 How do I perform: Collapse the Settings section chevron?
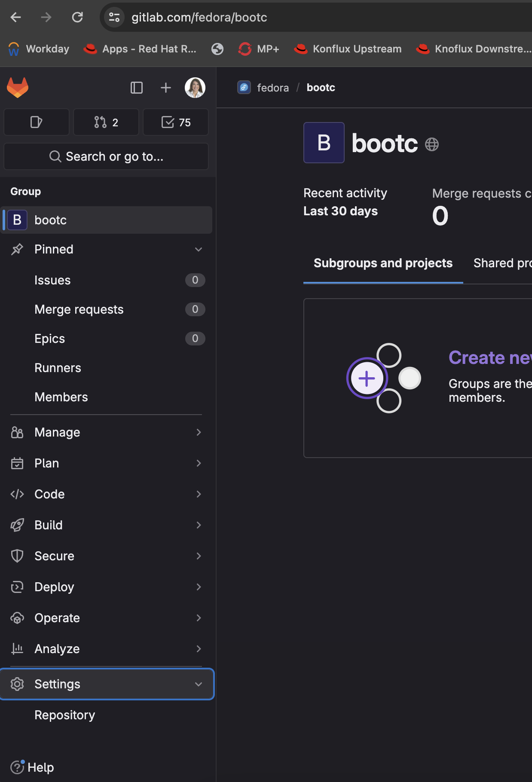199,684
